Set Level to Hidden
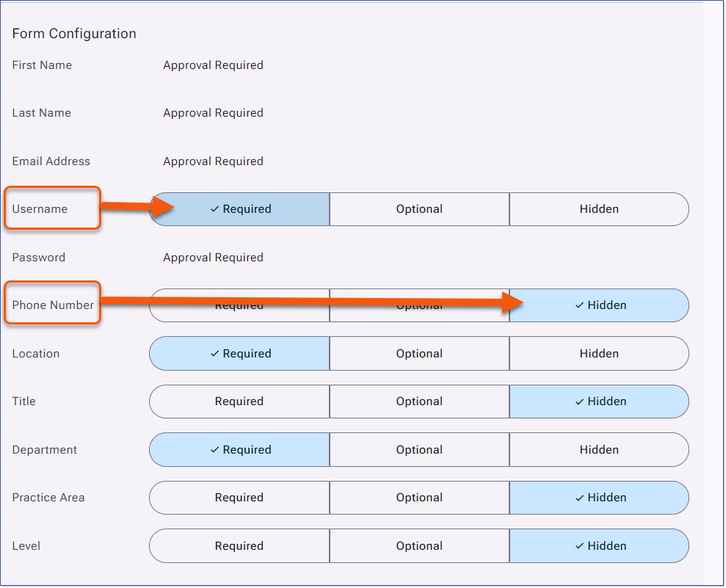This screenshot has width=726, height=588. [x=599, y=546]
